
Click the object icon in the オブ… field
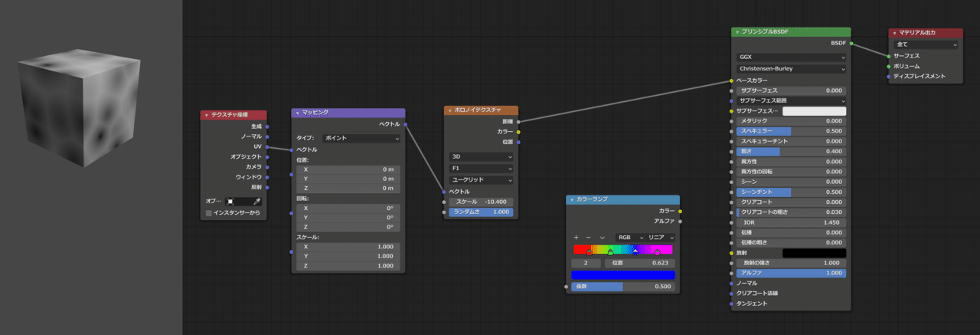230,201
